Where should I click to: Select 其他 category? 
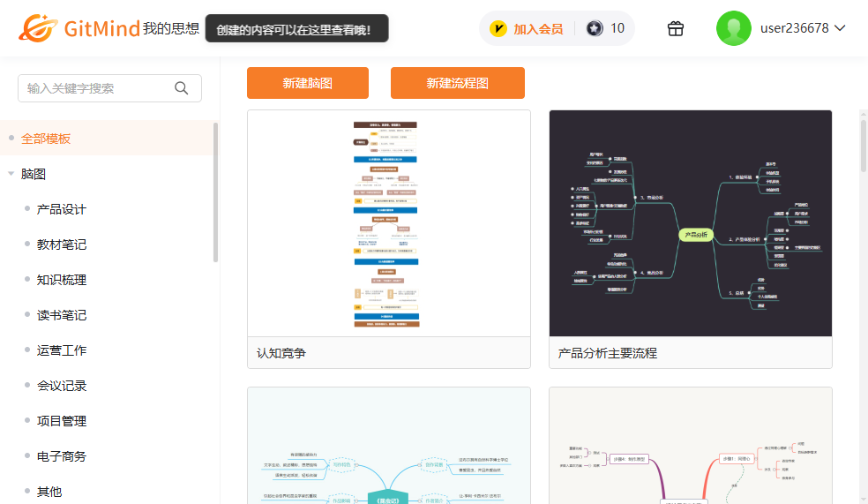pyautogui.click(x=49, y=492)
